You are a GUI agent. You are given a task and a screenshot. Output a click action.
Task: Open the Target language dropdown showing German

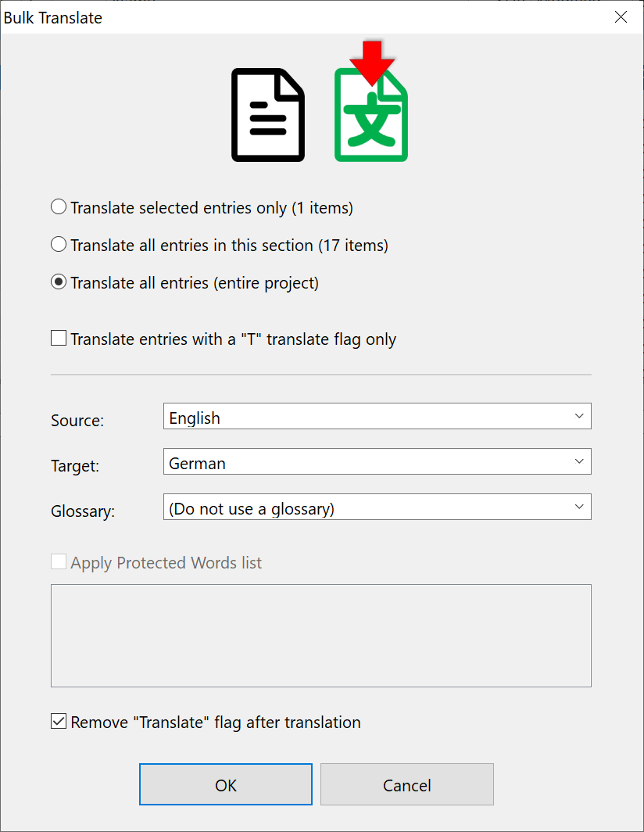pos(377,461)
